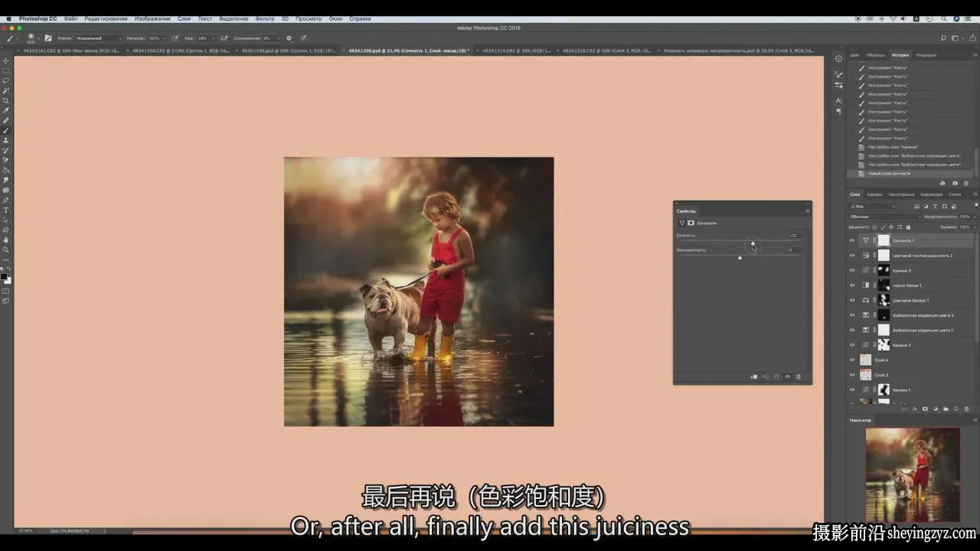Select the Eyedropper tool

[6, 110]
